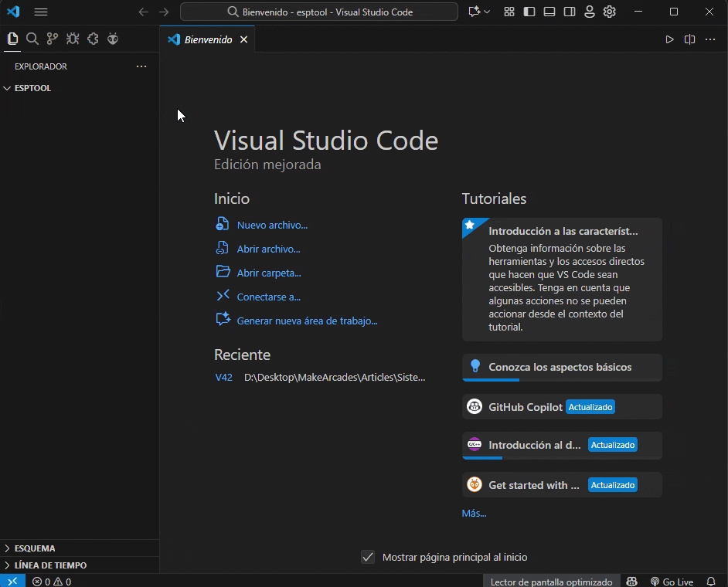Toggle the bottom panel visibility

pos(549,12)
